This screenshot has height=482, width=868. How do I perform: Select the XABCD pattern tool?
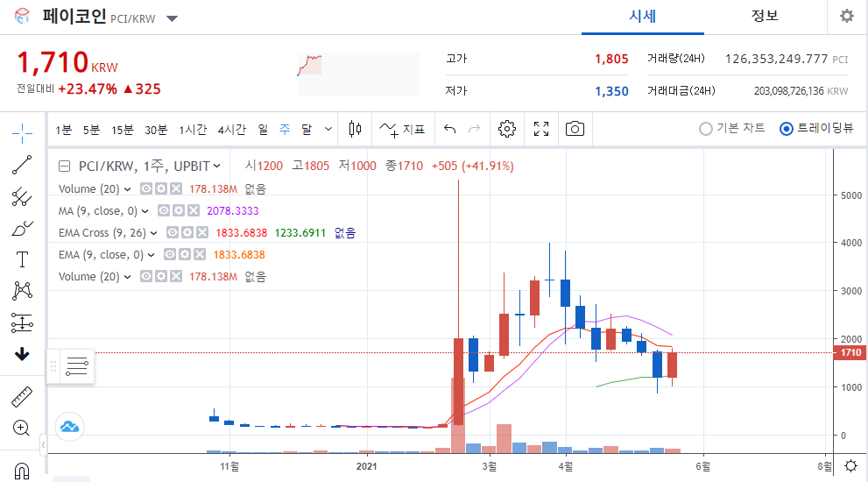tap(22, 290)
